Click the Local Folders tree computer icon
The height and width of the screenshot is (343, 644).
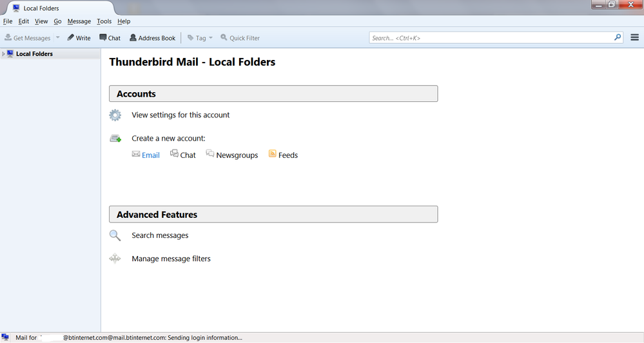(10, 54)
